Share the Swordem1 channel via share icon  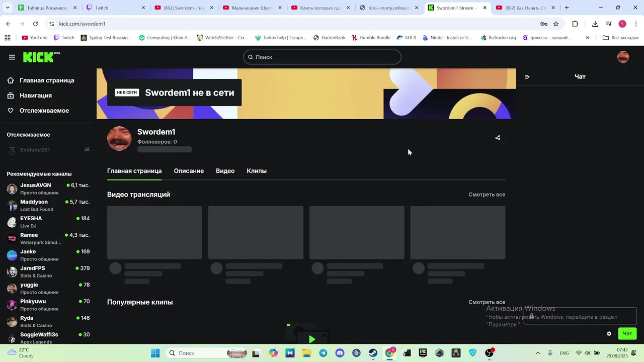pyautogui.click(x=498, y=138)
